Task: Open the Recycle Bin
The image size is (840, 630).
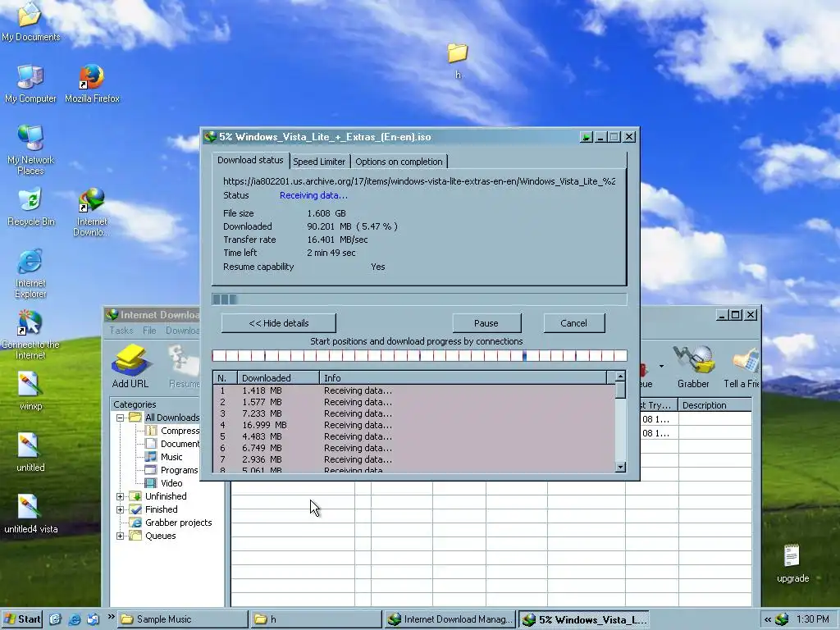Action: 30,208
